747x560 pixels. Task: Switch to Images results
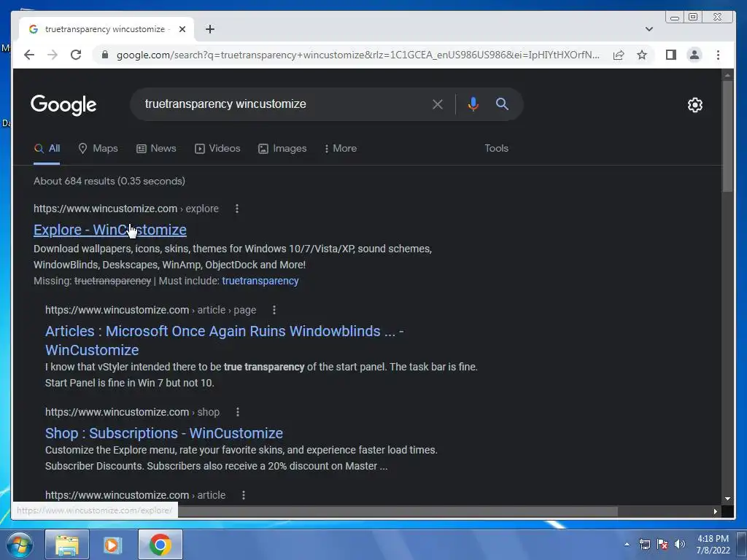282,149
